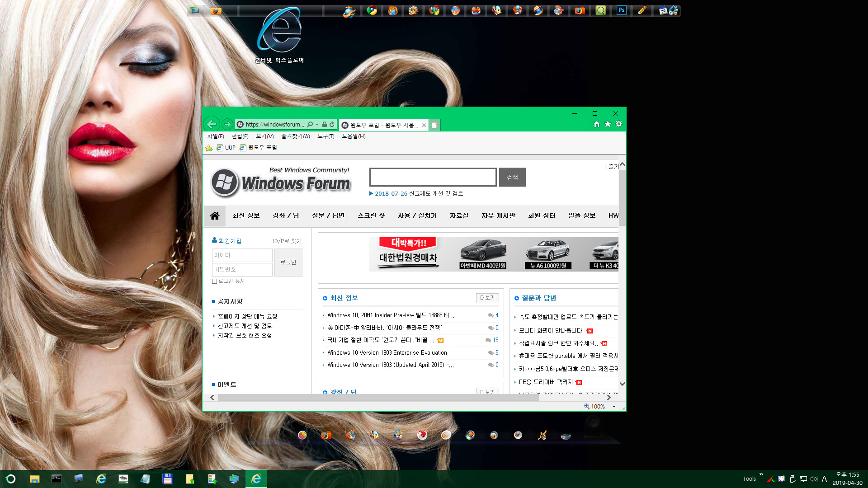Click the forum home icon in navigation bar
Viewport: 868px width, 488px height.
(x=215, y=216)
